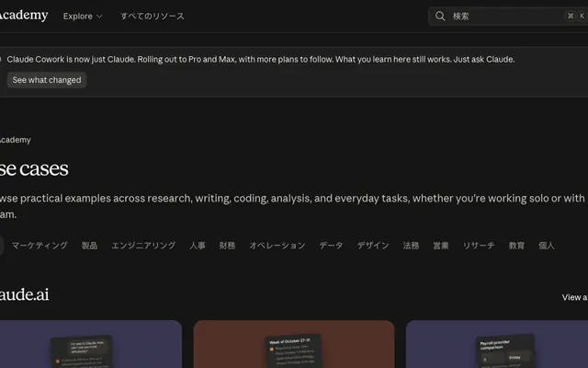Expand the Explore dropdown menu

point(83,17)
